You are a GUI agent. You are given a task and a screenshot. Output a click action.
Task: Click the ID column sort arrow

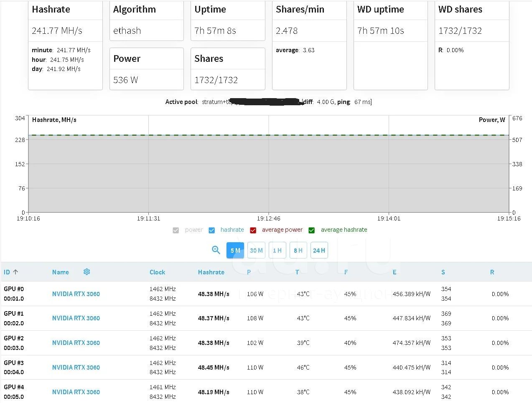point(15,272)
